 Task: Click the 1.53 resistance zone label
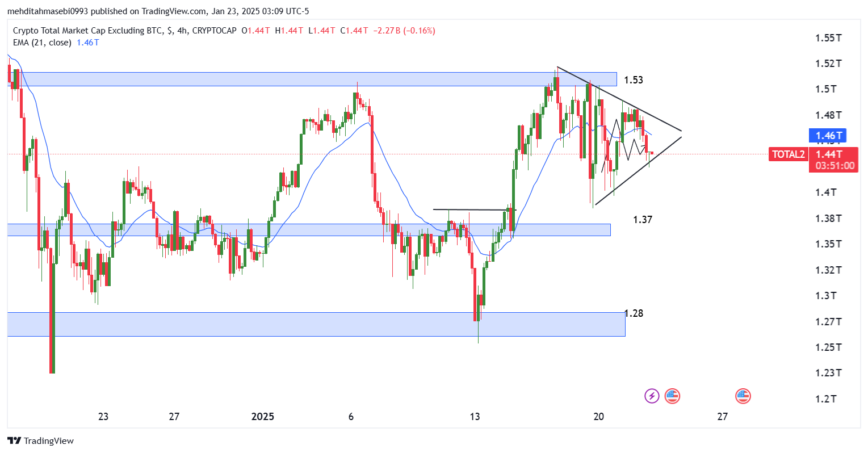click(x=634, y=80)
